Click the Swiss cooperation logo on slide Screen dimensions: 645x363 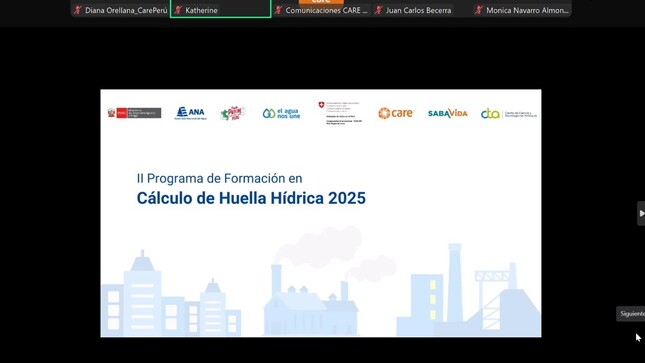coord(340,113)
